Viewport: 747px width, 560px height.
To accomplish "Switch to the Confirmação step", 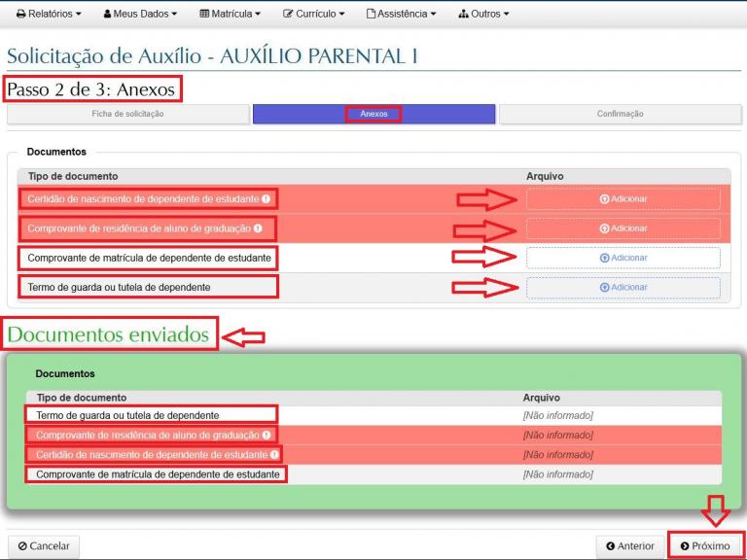I will (620, 114).
